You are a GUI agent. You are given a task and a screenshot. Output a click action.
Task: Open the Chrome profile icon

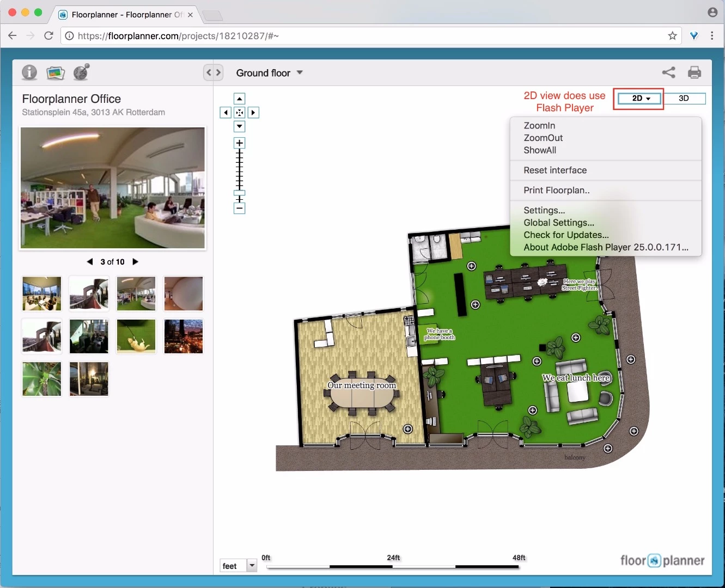[x=712, y=12]
